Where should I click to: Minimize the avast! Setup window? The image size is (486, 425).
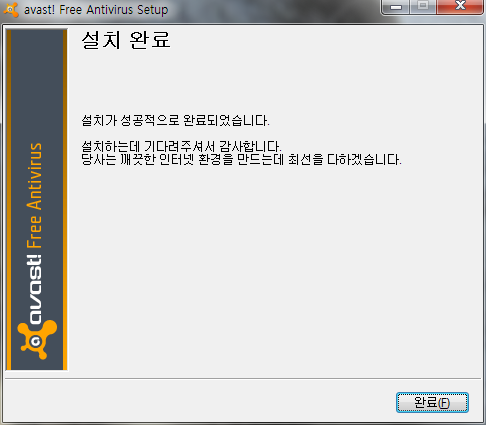point(396,7)
